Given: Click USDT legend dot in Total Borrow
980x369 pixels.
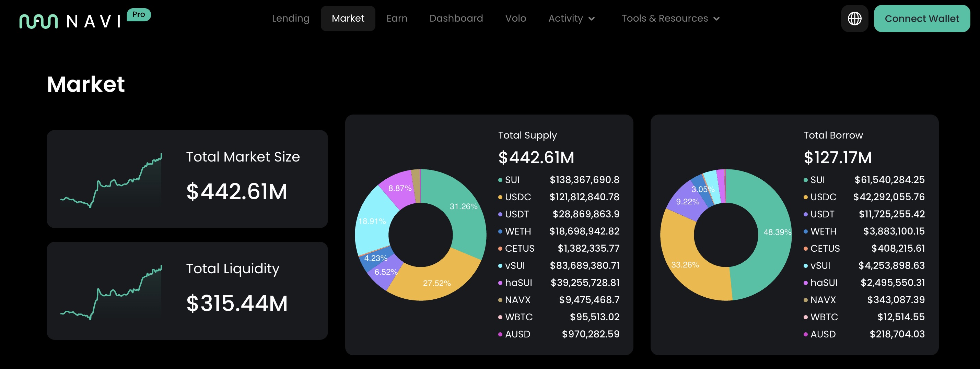Looking at the screenshot, I should (x=805, y=214).
